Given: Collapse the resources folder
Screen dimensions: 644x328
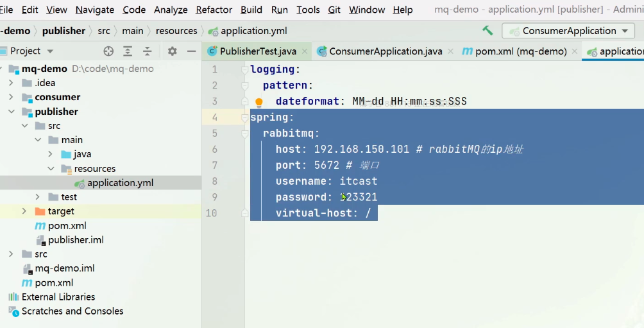Looking at the screenshot, I should pyautogui.click(x=51, y=169).
